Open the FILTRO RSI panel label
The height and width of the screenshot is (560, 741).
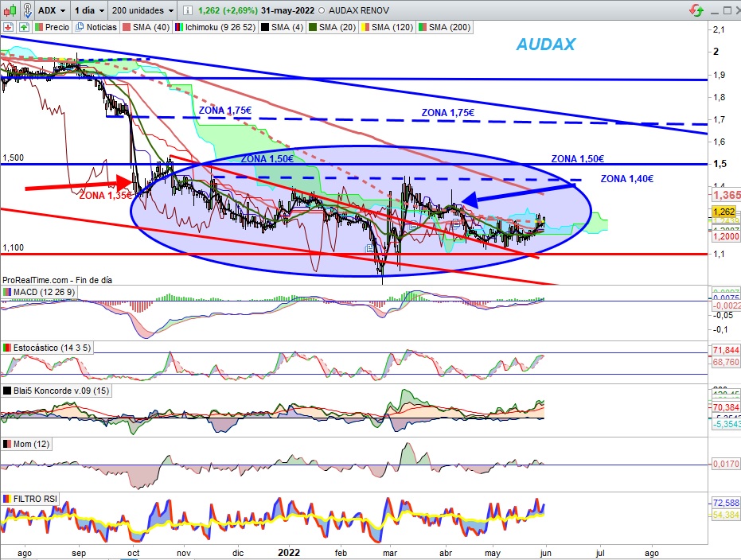pos(29,499)
